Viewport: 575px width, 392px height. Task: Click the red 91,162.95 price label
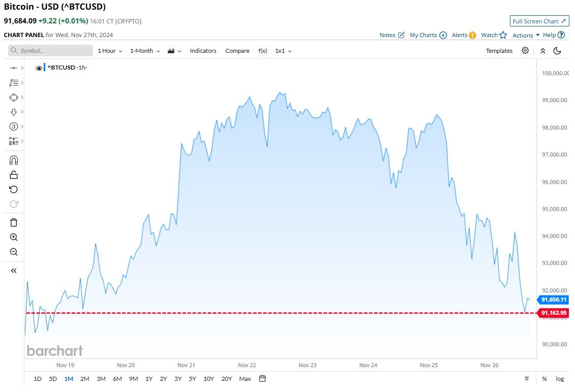(554, 313)
